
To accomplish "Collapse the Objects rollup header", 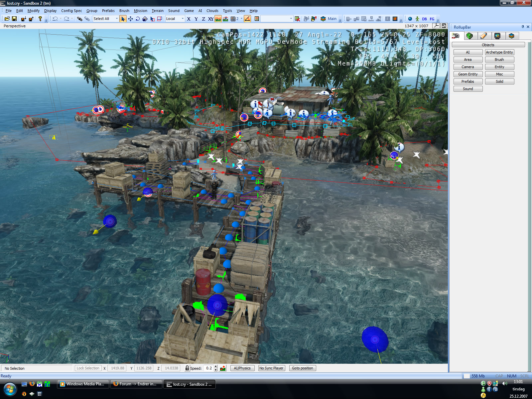I will [x=488, y=45].
